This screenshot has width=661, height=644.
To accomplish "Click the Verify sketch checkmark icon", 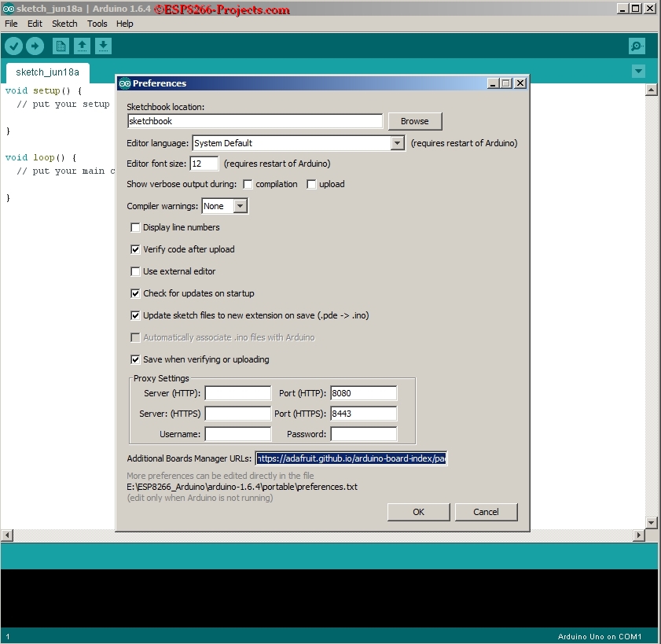I will (x=14, y=46).
